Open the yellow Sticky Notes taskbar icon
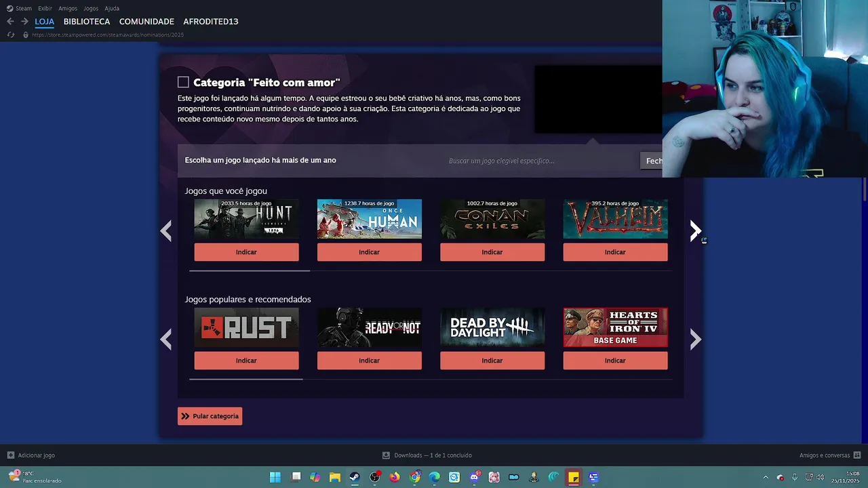 pyautogui.click(x=574, y=477)
